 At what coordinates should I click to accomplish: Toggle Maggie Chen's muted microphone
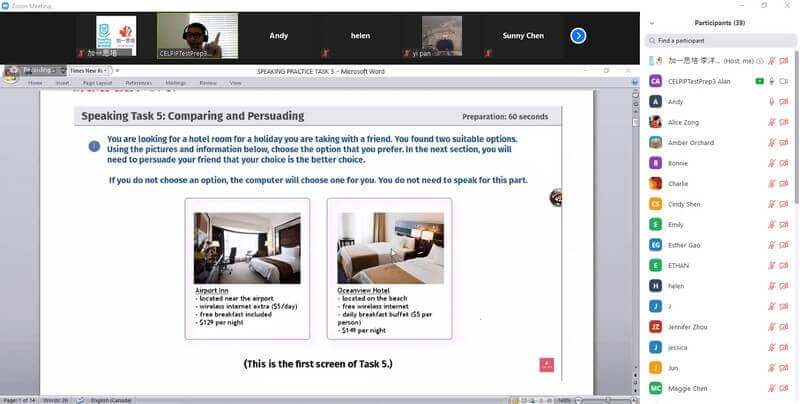[771, 387]
